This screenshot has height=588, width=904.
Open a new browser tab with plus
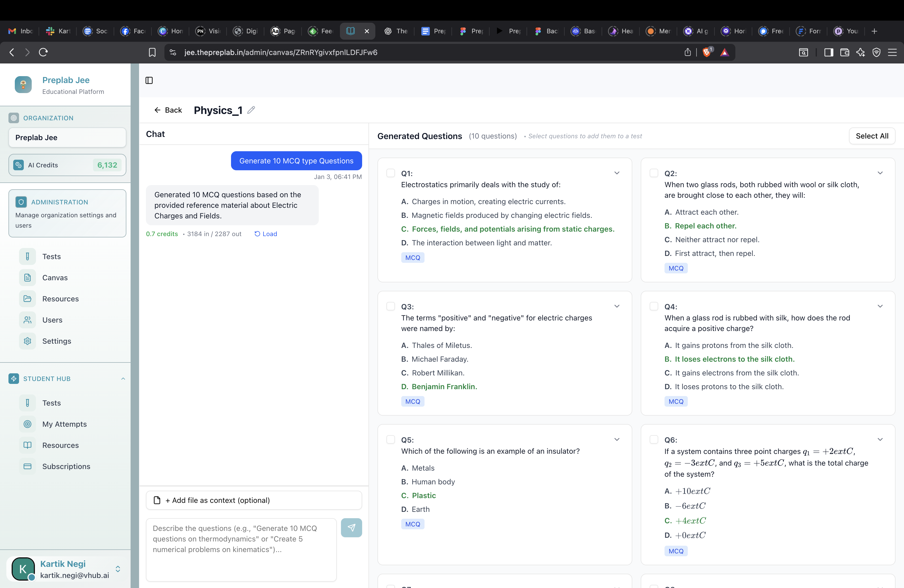coord(874,31)
